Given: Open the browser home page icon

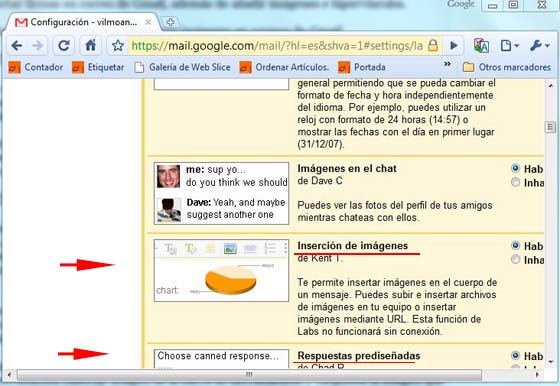Looking at the screenshot, I should tap(91, 45).
